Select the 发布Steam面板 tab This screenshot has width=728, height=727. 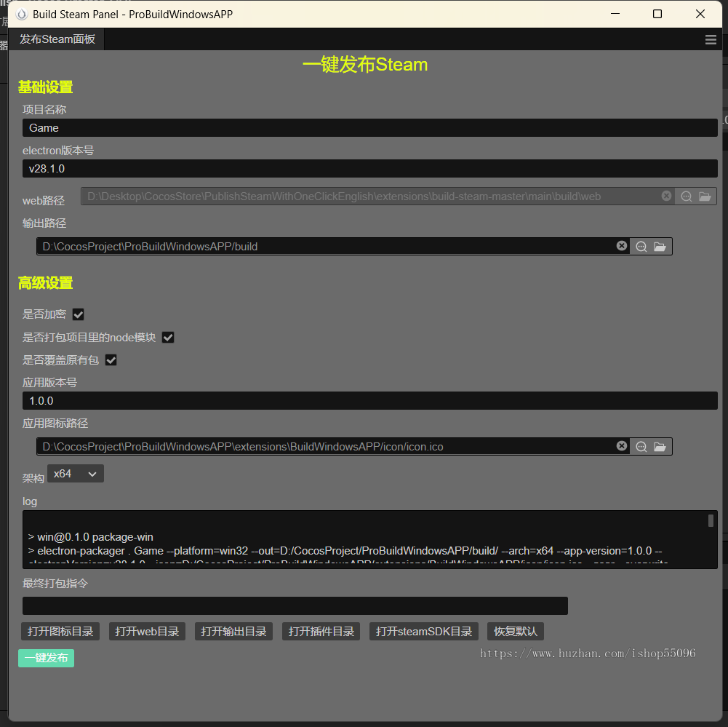[57, 39]
